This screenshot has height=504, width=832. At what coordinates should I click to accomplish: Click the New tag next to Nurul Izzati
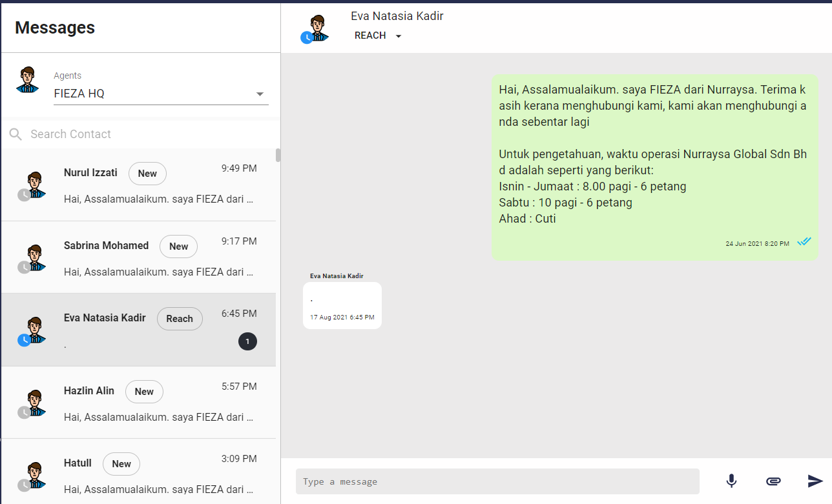[x=147, y=173]
